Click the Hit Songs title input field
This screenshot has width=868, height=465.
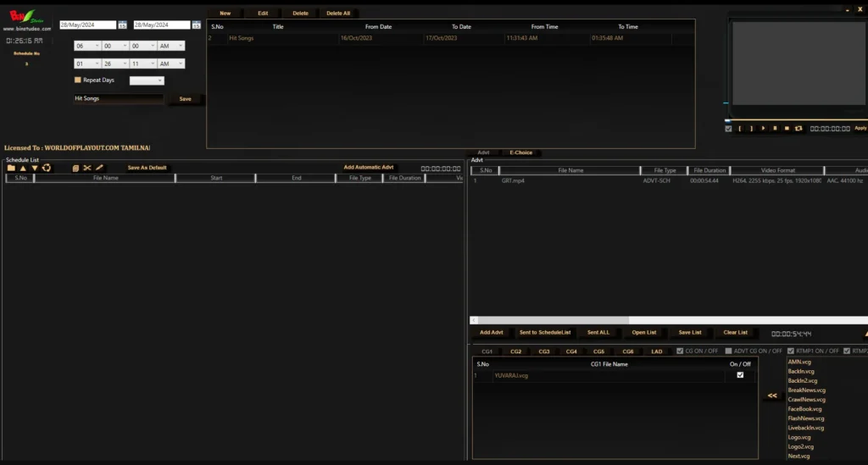click(119, 98)
